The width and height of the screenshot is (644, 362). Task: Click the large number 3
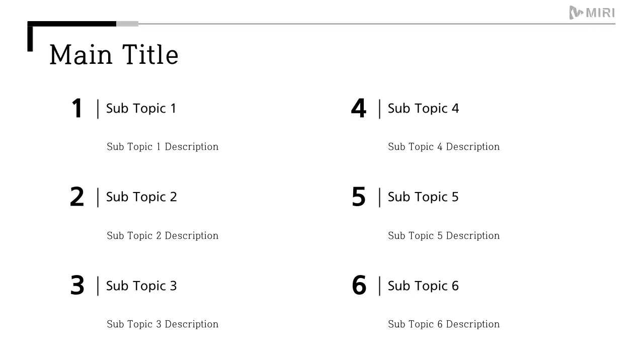(x=77, y=286)
